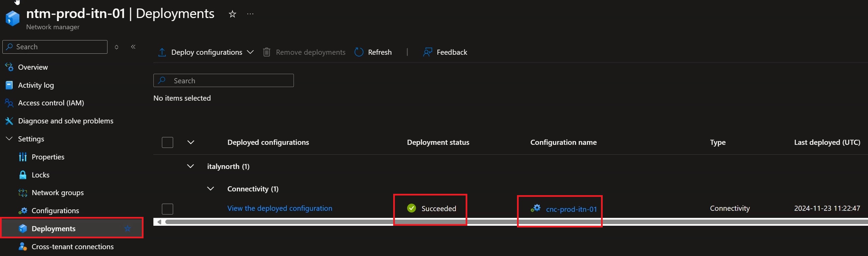Collapse the Connectivity (1) group
This screenshot has height=256, width=868.
coord(211,189)
